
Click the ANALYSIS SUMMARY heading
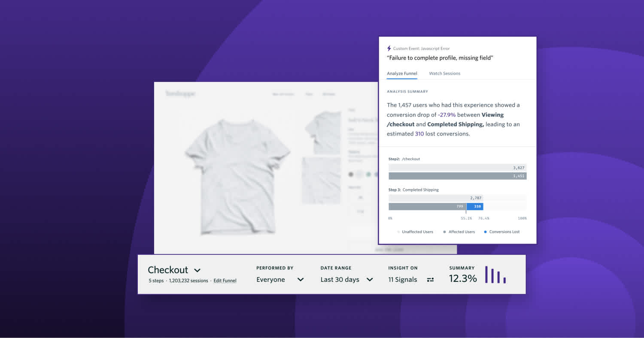point(407,92)
